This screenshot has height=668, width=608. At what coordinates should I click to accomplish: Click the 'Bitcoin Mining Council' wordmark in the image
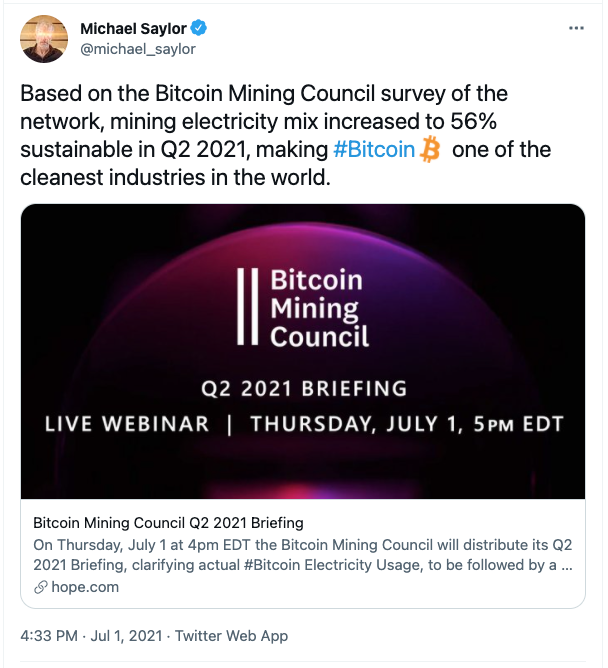[318, 307]
